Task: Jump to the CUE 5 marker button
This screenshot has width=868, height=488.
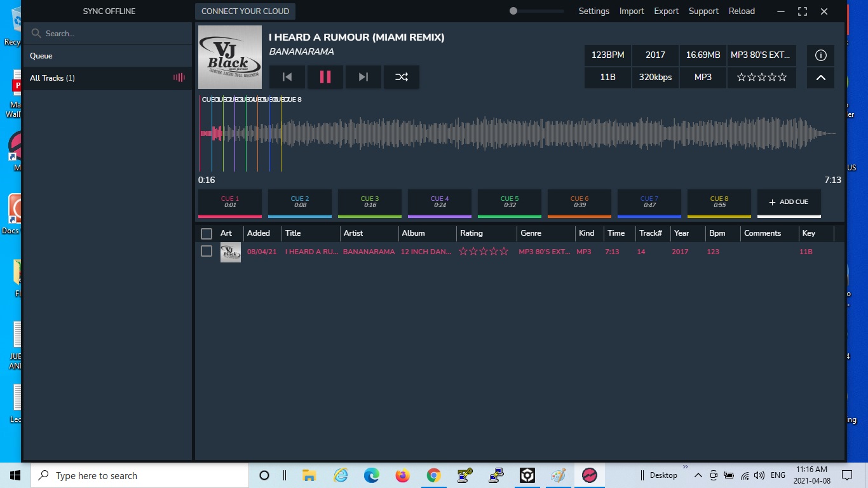Action: (x=509, y=202)
